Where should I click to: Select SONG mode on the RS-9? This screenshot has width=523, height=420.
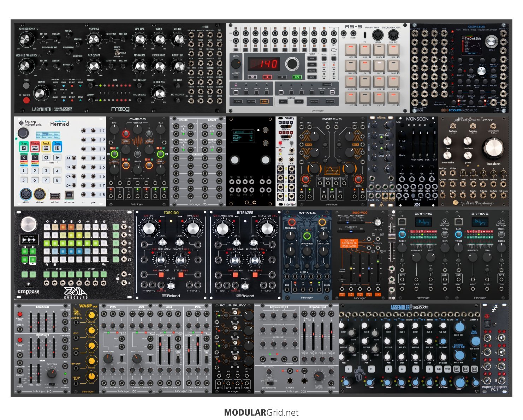[238, 102]
